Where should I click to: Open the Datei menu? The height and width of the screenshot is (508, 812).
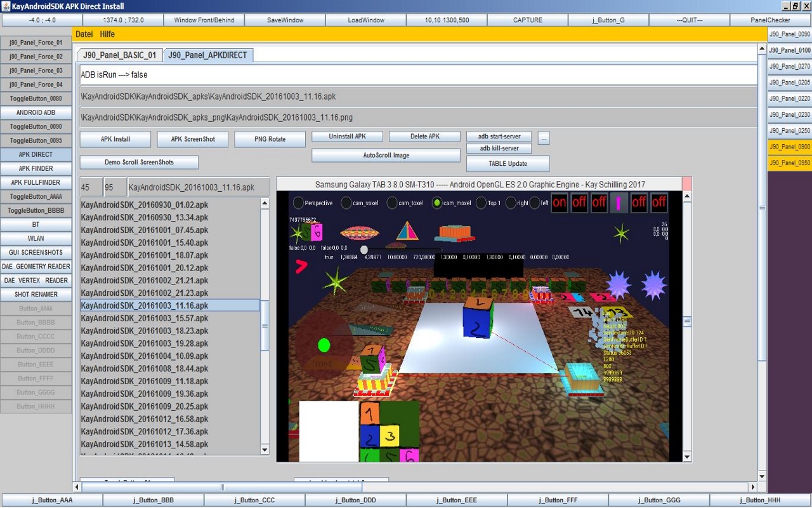(x=84, y=34)
